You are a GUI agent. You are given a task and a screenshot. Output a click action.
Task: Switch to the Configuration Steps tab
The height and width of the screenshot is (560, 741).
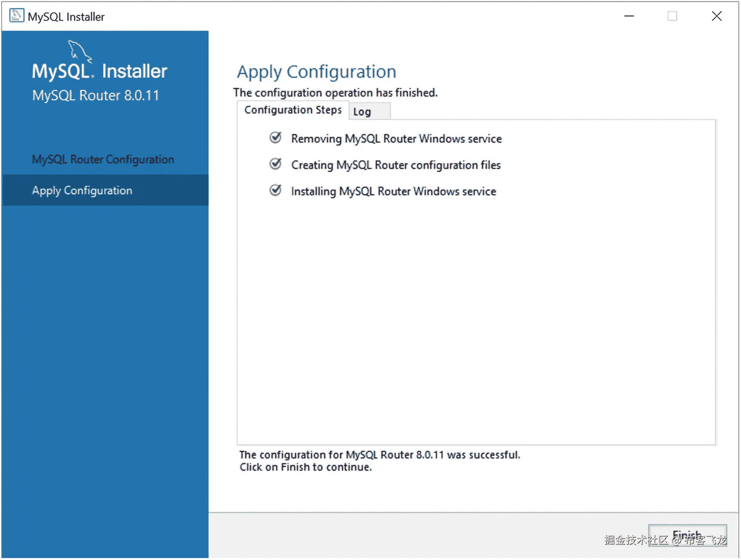coord(293,110)
